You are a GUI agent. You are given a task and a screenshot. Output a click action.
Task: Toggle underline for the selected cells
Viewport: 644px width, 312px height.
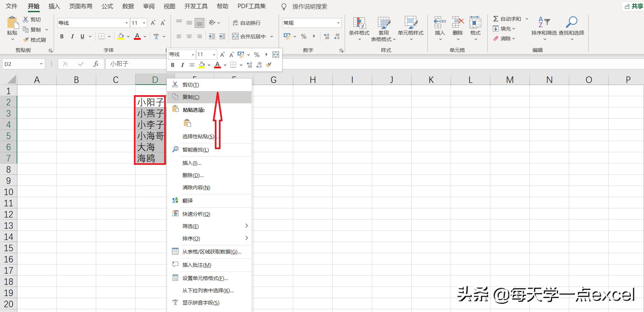(82, 36)
